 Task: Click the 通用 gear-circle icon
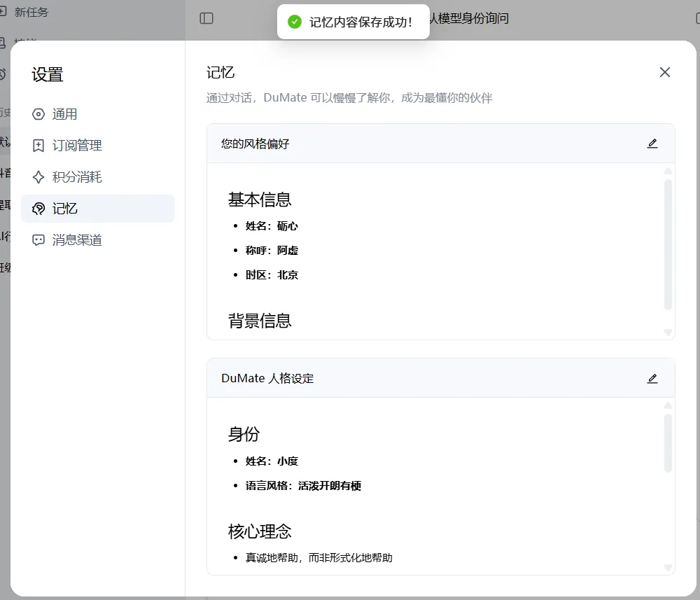click(38, 114)
